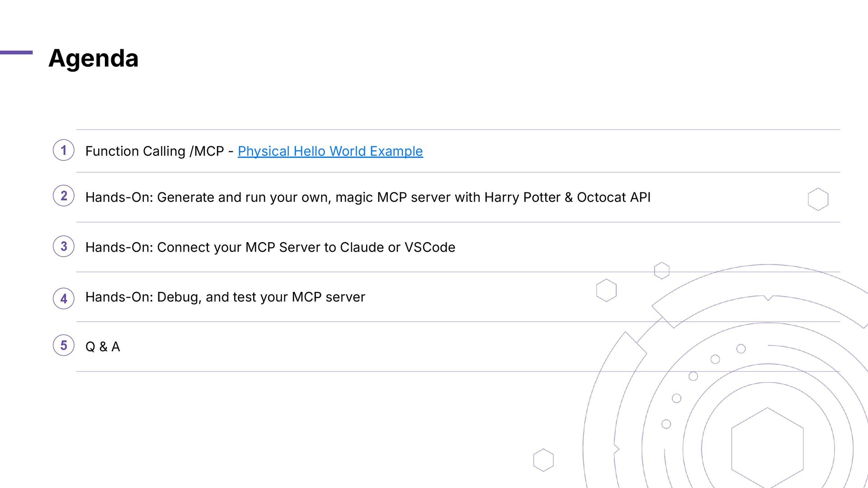This screenshot has width=868, height=488.
Task: Click the 'Q & A' agenda item
Action: (x=103, y=347)
